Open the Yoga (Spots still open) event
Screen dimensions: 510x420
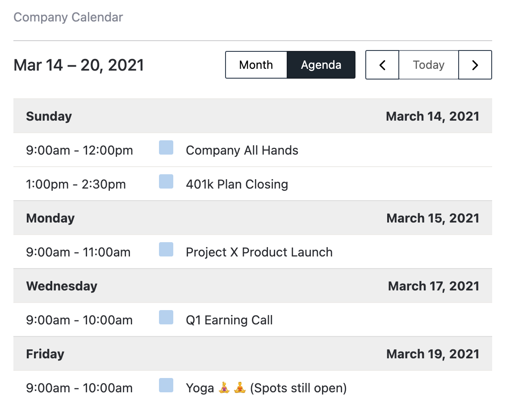pyautogui.click(x=266, y=388)
